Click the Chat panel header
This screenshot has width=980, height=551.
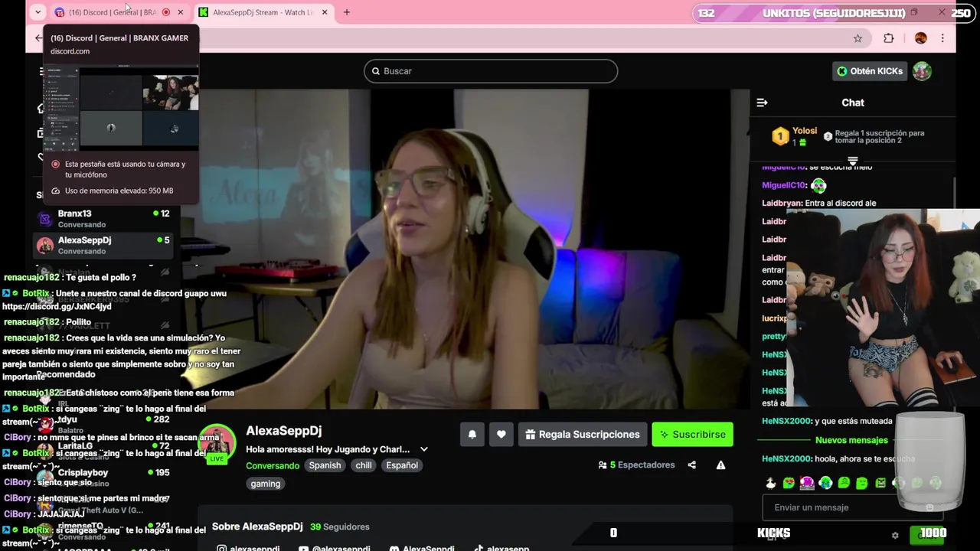coord(853,103)
